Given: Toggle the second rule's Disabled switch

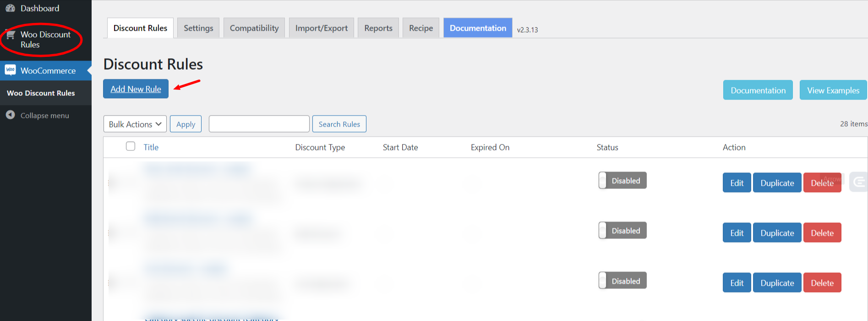Looking at the screenshot, I should click(622, 230).
